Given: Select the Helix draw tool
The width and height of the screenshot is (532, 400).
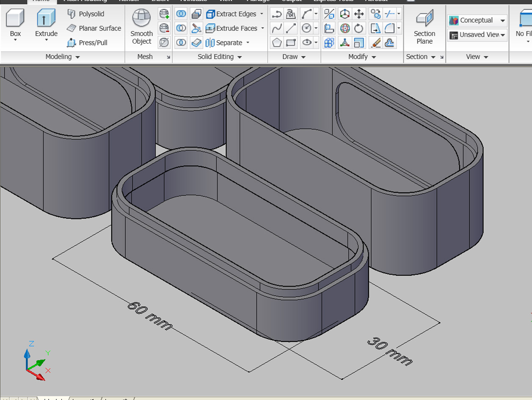Looking at the screenshot, I should tap(291, 14).
